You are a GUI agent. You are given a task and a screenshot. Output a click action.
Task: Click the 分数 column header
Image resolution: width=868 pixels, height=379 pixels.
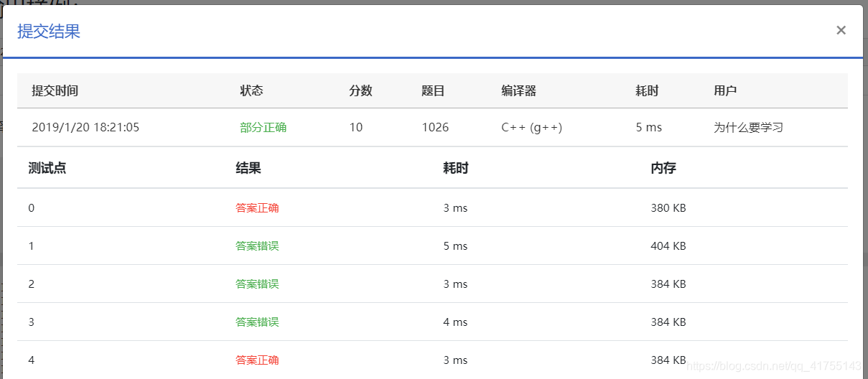point(361,91)
